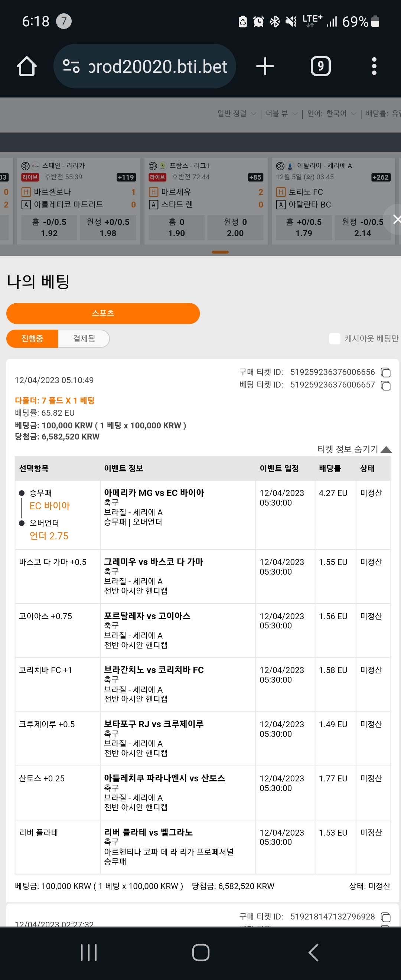Open 언어: 한국어 language dropdown
The image size is (401, 980).
tap(332, 113)
